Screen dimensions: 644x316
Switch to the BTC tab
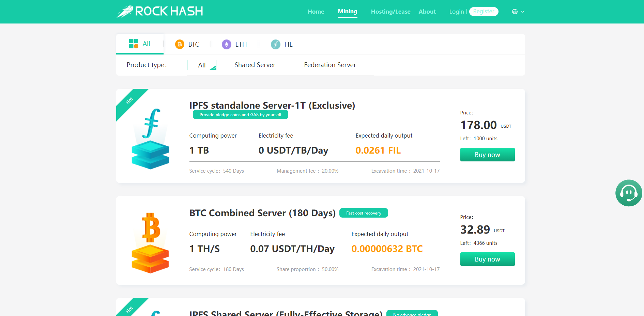pyautogui.click(x=187, y=44)
